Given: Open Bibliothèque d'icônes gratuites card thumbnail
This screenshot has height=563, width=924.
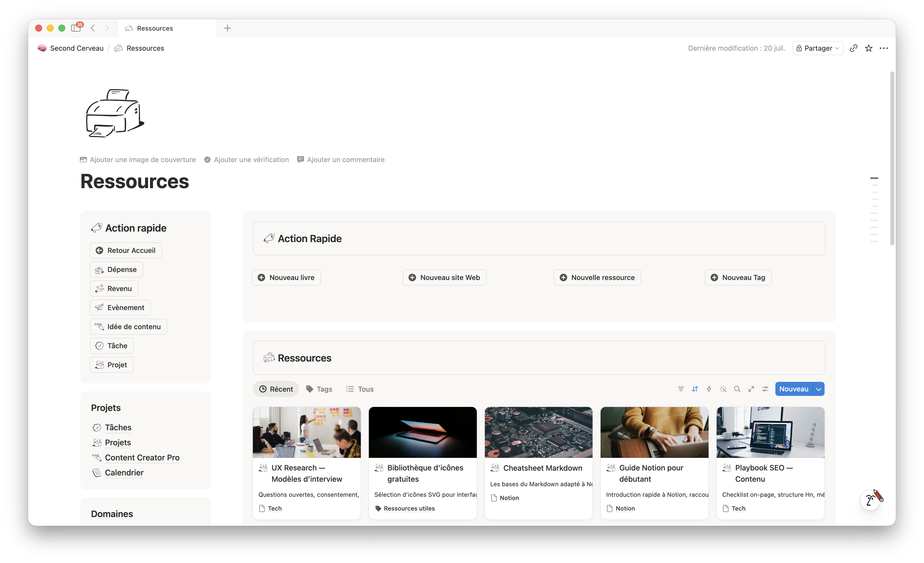Looking at the screenshot, I should point(423,432).
